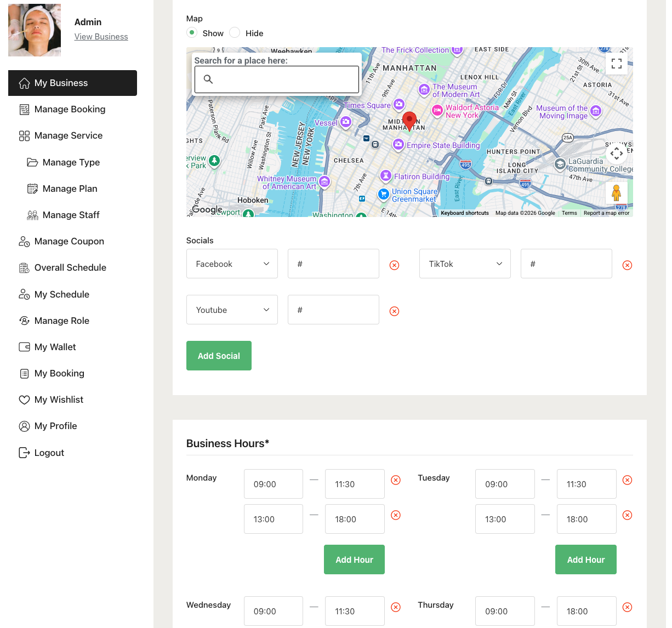Click the Overall Schedule icon

(x=24, y=268)
